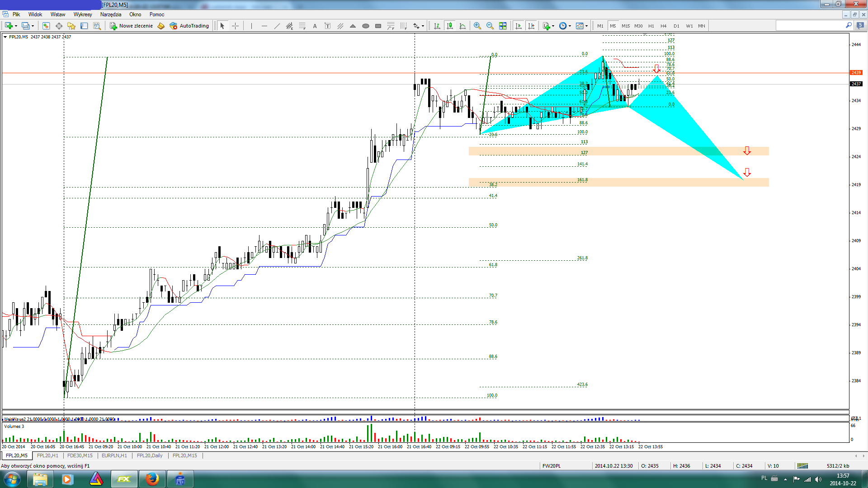Expand the chart templates dropdown
The width and height of the screenshot is (868, 488).
(586, 26)
